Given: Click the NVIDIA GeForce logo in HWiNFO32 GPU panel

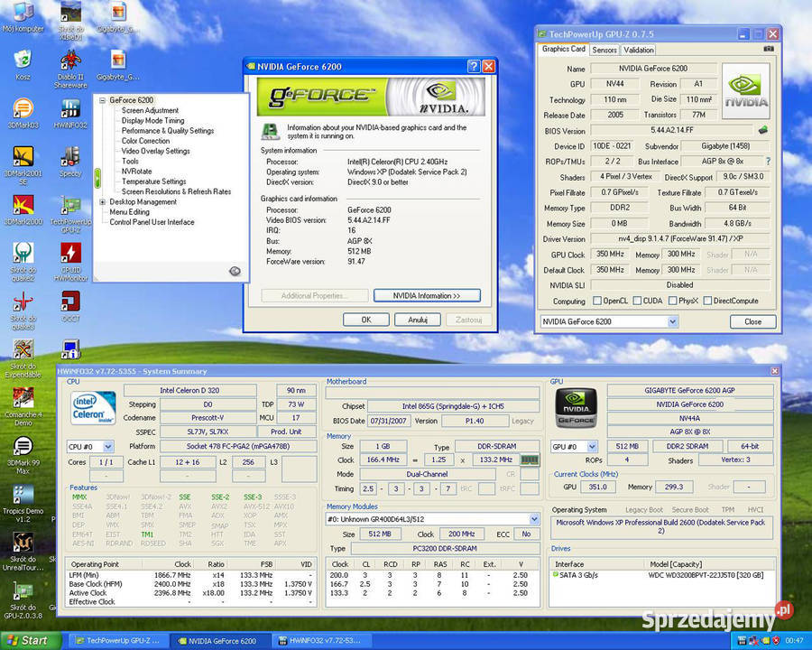Looking at the screenshot, I should [576, 407].
